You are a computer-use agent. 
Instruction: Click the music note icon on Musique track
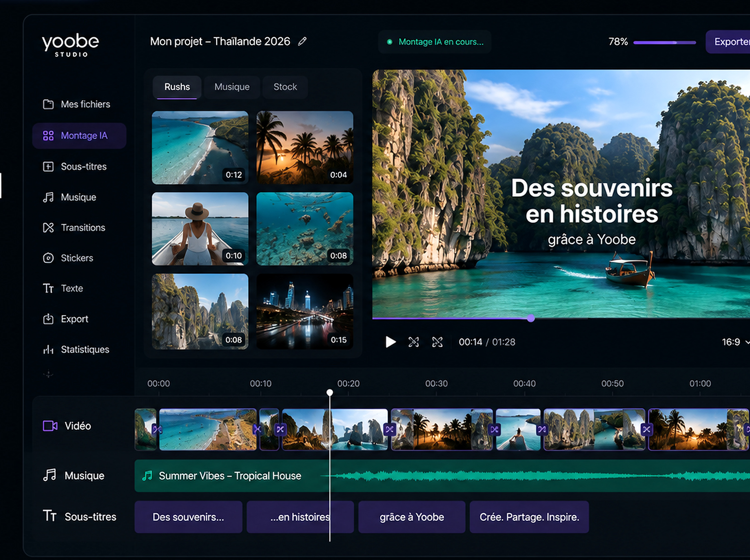pos(50,475)
